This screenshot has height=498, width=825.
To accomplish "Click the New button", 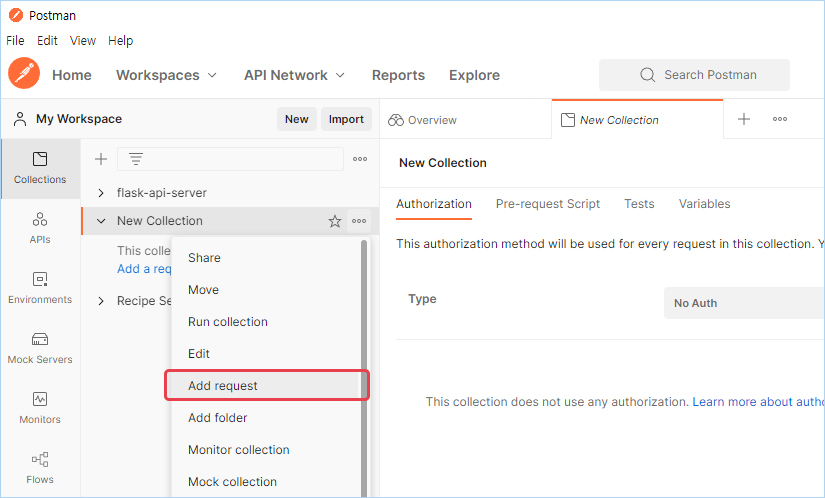I will 297,119.
